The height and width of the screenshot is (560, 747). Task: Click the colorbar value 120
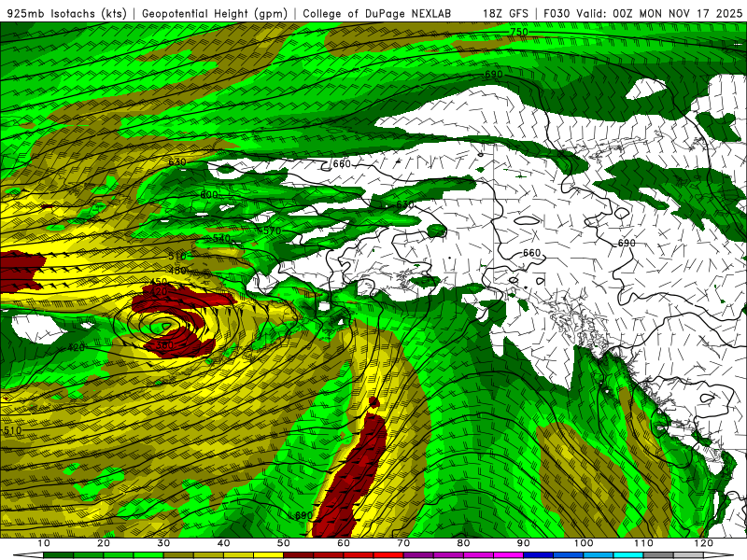click(704, 543)
